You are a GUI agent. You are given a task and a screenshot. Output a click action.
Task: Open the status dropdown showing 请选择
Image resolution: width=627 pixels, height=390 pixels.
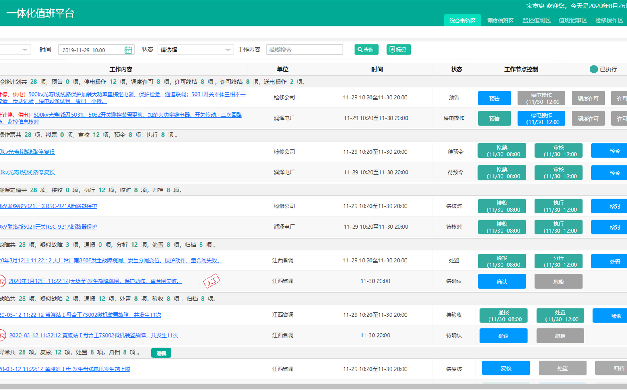click(x=196, y=50)
